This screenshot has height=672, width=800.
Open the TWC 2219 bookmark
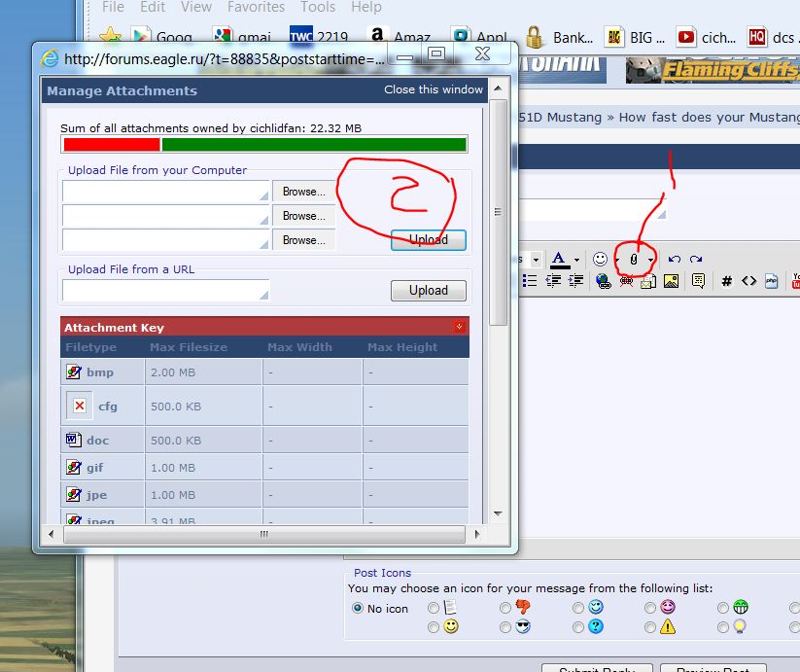pyautogui.click(x=319, y=37)
